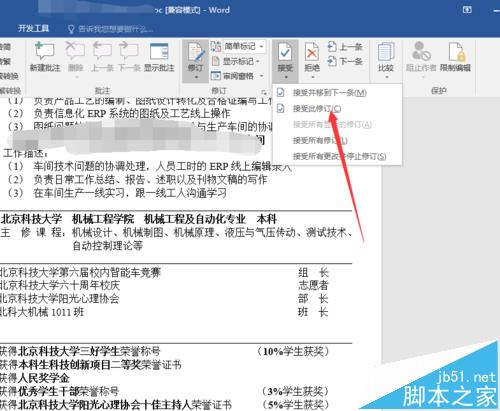Click heading 北京科技大学 机械工程学院

click(67, 219)
